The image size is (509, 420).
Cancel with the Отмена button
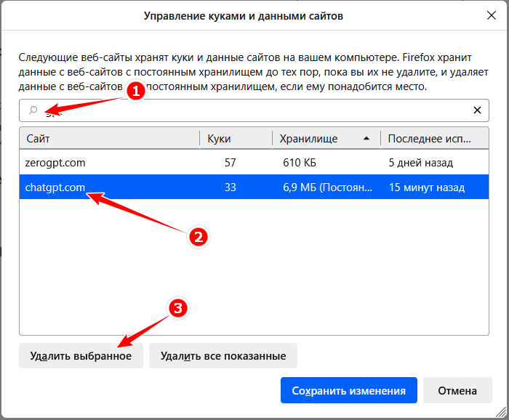pyautogui.click(x=457, y=390)
